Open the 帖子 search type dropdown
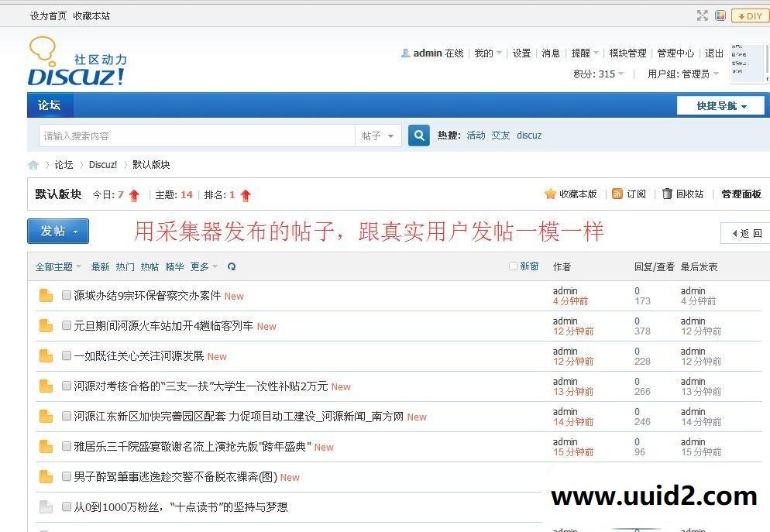The image size is (770, 532). click(379, 135)
